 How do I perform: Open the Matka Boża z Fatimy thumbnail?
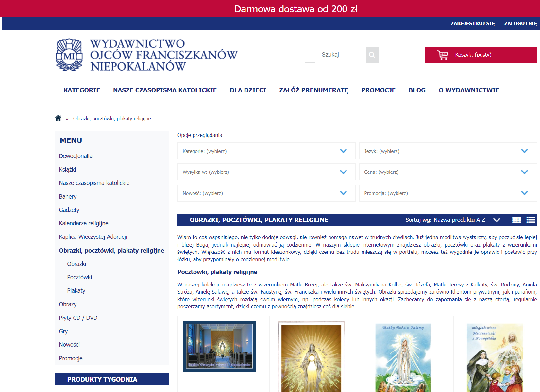pyautogui.click(x=403, y=358)
